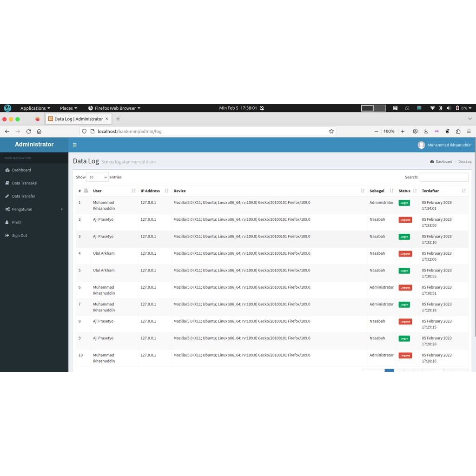This screenshot has width=476, height=476.
Task: Click Login badge in row 7
Action: 404,304
